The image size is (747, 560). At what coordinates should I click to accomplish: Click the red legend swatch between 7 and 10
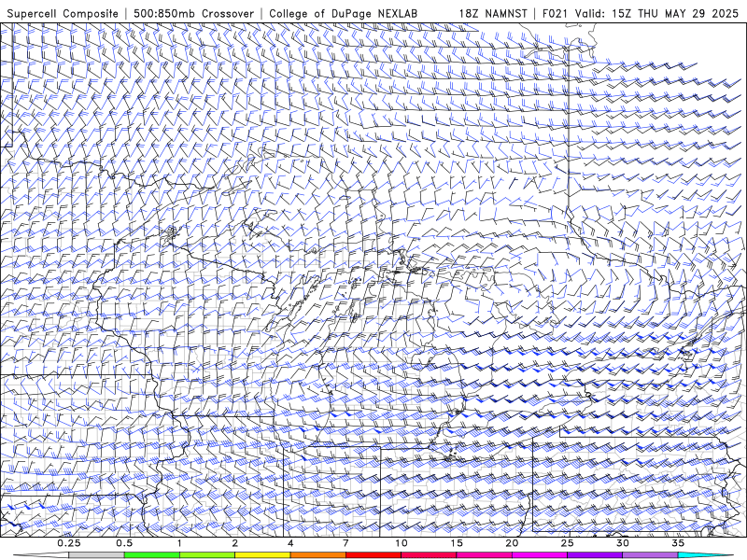[373, 555]
